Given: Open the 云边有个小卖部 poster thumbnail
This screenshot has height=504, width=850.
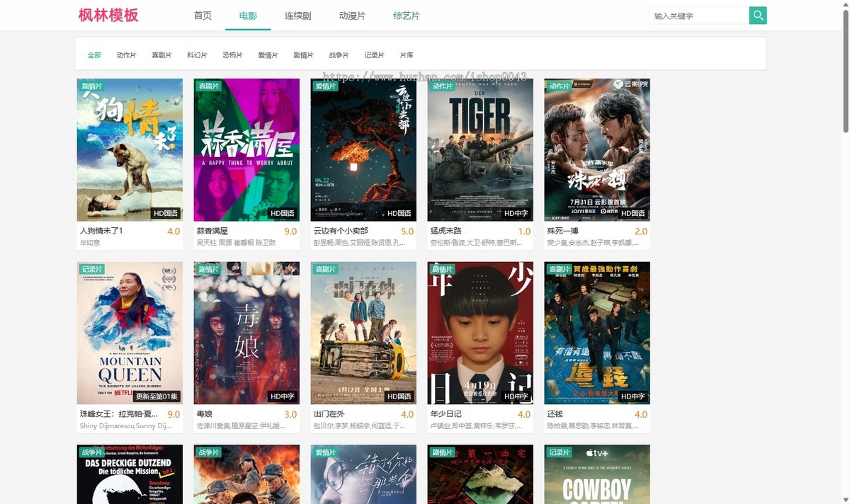Looking at the screenshot, I should click(x=363, y=150).
